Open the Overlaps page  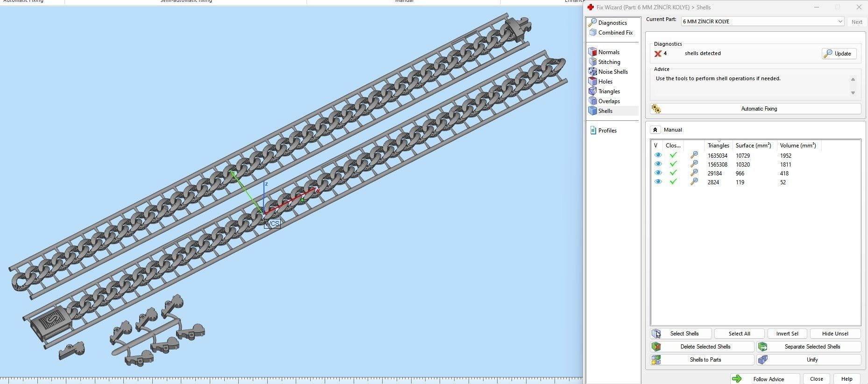(x=609, y=101)
